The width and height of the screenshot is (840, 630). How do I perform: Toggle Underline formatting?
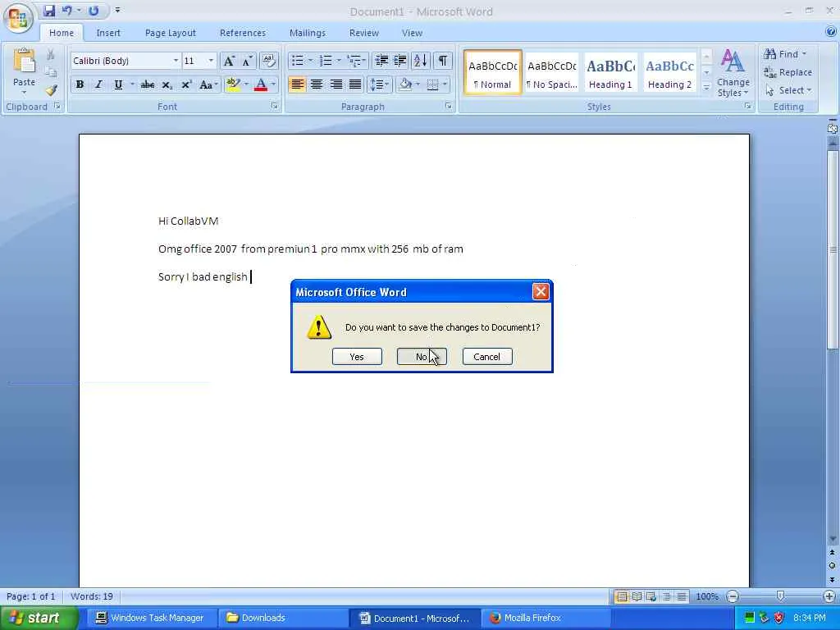118,84
